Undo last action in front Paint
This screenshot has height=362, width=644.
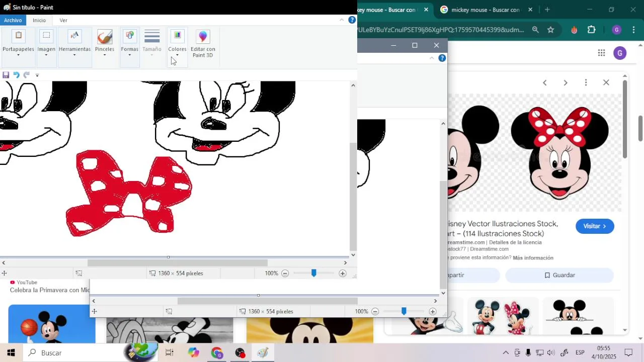pyautogui.click(x=16, y=75)
